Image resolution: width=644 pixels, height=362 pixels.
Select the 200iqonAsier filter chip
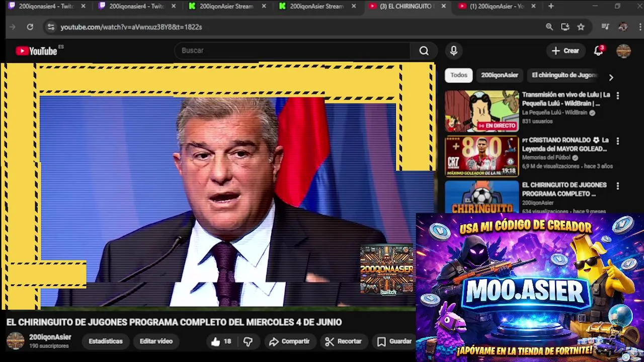(500, 75)
